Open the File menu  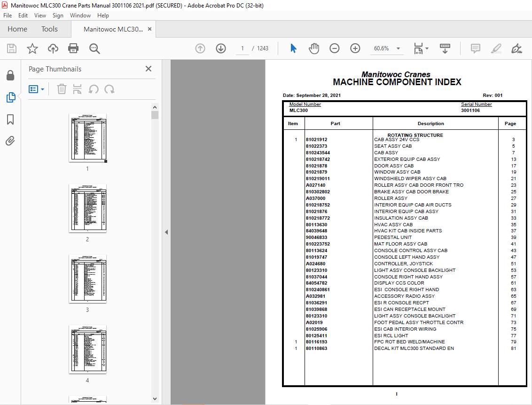tap(8, 15)
